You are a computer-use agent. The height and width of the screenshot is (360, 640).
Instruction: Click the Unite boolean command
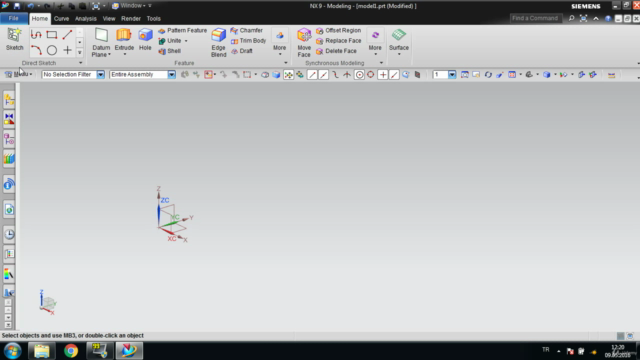[x=170, y=41]
